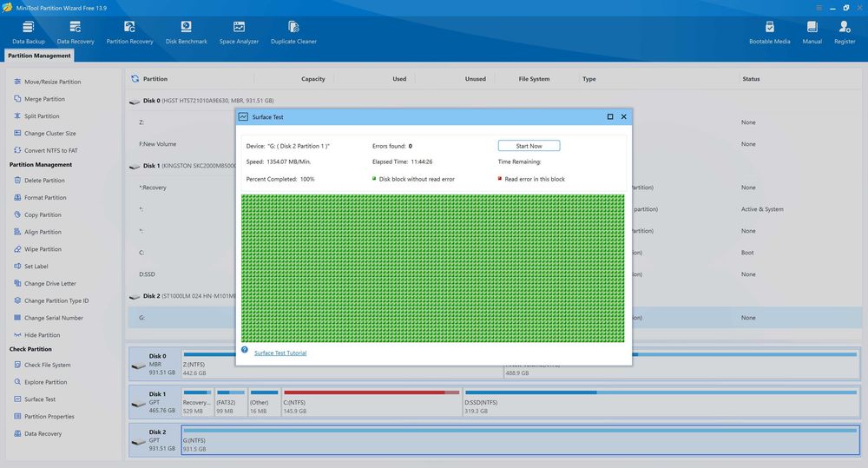Select the Disk 1 KINGSTON row
Screen dimensions: 868x468
pos(182,166)
